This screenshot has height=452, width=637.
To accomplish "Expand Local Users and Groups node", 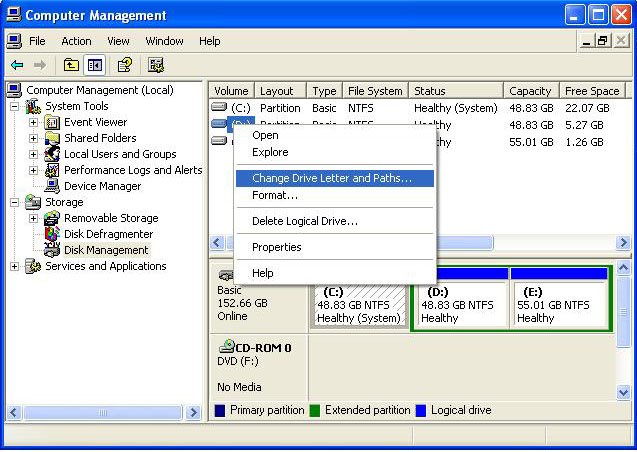I will coord(33,154).
